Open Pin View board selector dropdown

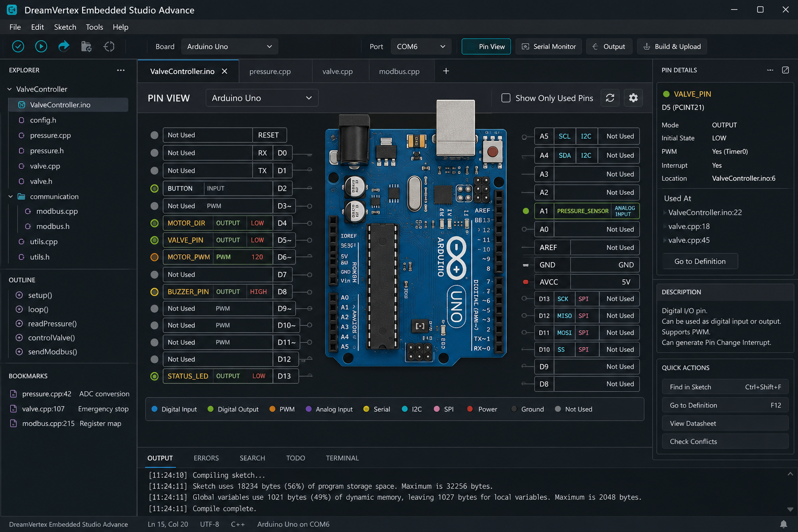coord(262,98)
